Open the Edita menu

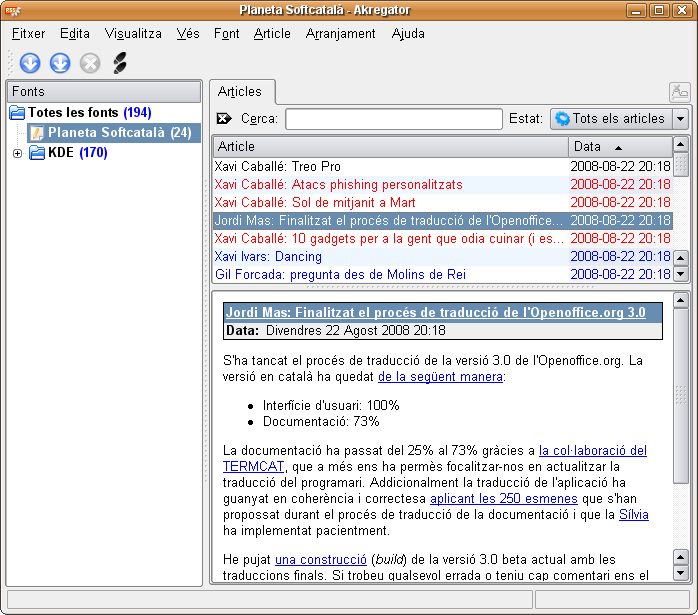tap(75, 34)
